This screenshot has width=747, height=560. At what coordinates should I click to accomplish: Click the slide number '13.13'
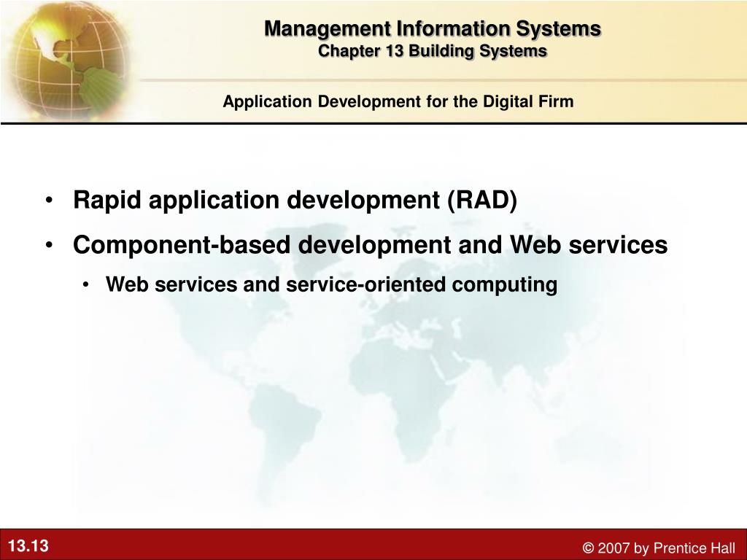[x=28, y=545]
